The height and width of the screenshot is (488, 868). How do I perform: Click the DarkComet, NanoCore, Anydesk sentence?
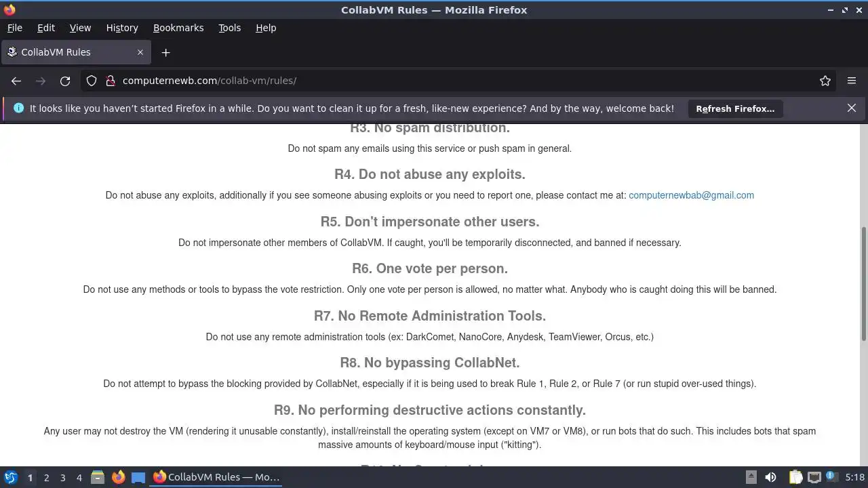click(x=430, y=337)
